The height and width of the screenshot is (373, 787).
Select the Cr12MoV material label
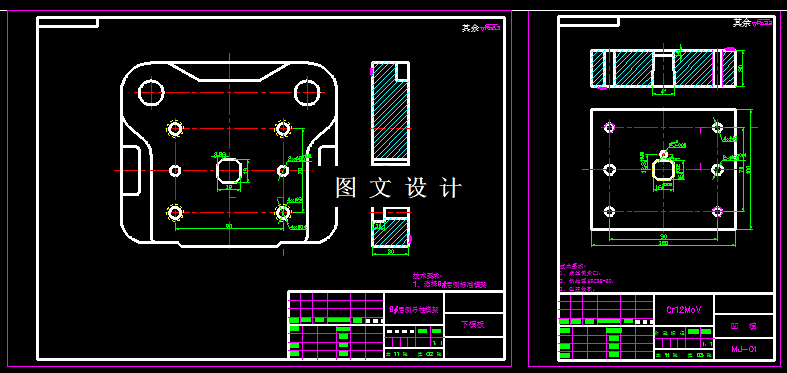[683, 310]
